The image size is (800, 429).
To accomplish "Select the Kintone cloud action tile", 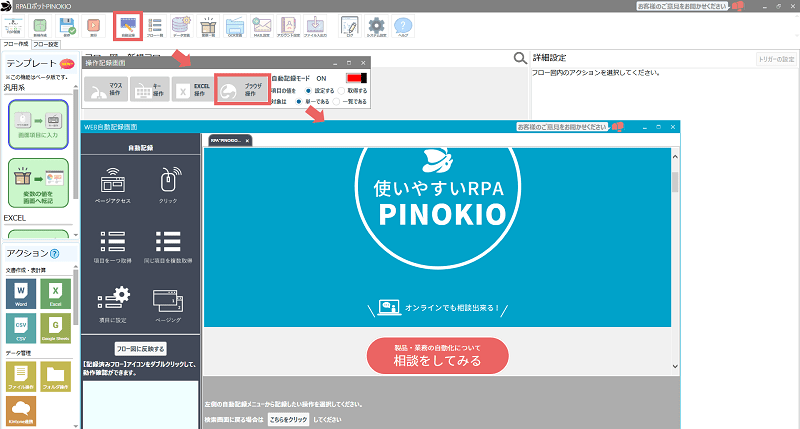I will pyautogui.click(x=21, y=411).
